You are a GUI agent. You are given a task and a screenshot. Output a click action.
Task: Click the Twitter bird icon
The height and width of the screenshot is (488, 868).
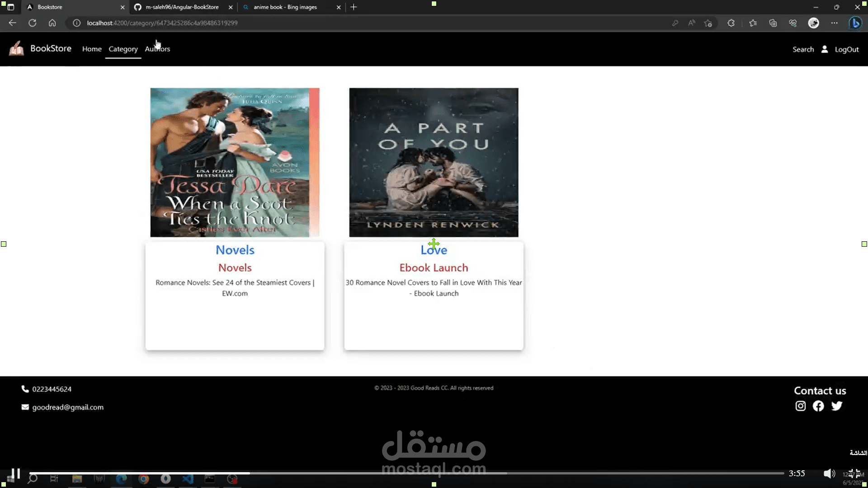(x=837, y=406)
